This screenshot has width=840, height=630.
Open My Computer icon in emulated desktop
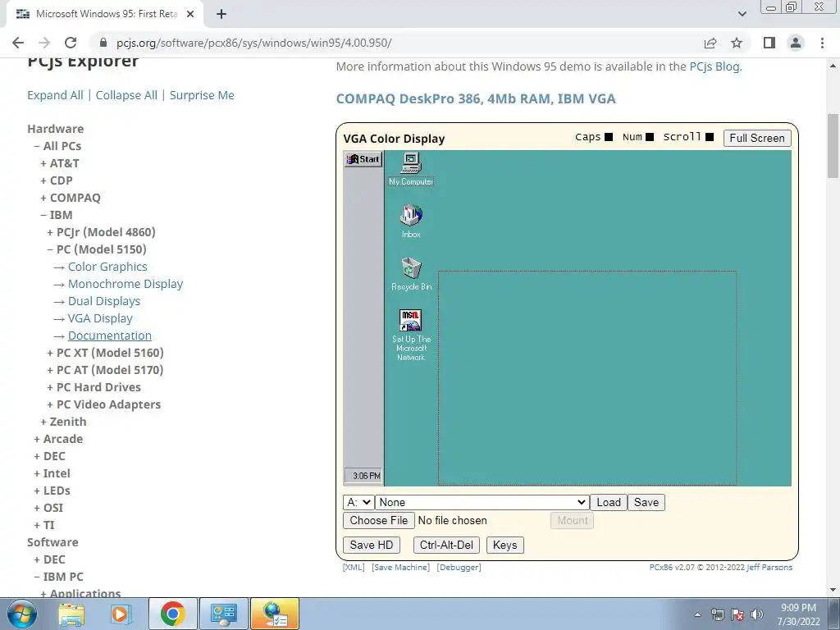411,169
